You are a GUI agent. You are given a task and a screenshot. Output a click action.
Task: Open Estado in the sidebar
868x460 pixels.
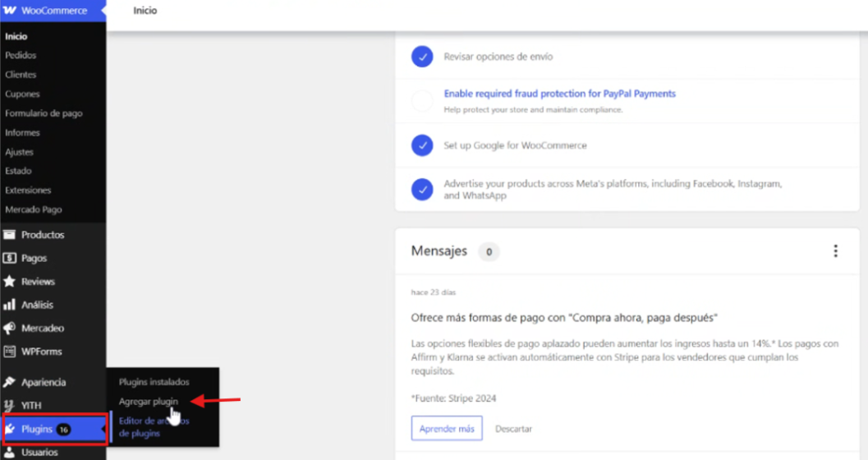(18, 171)
